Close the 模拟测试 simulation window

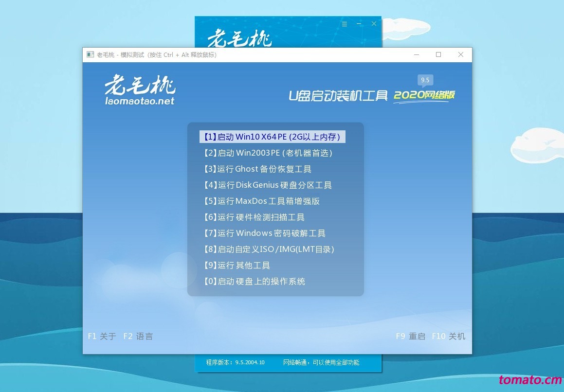click(461, 54)
